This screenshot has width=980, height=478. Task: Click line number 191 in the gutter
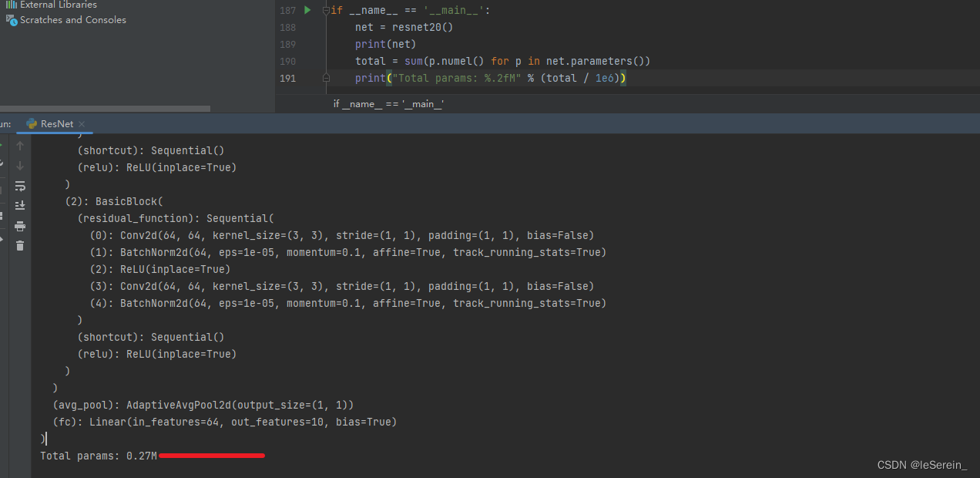287,78
